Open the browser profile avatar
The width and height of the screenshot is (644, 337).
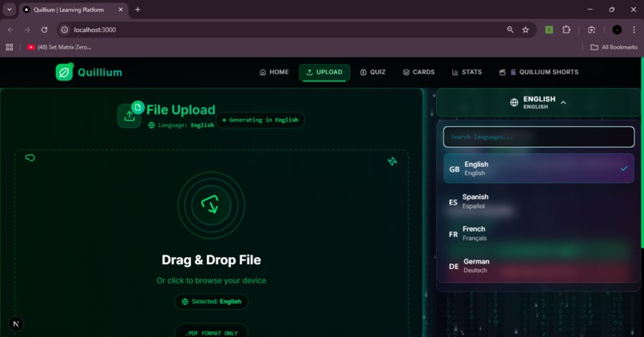[x=617, y=30]
